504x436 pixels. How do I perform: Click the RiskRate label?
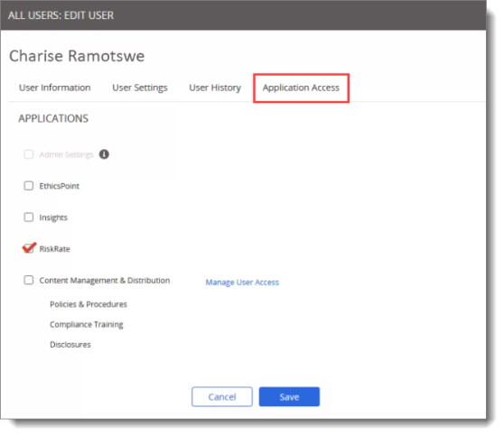pos(54,249)
